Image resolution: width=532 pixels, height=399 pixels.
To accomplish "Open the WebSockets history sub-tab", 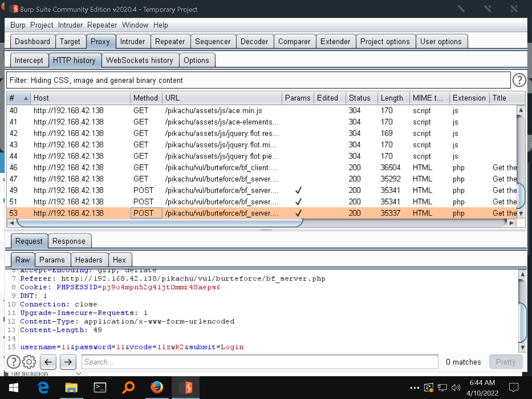I will click(x=139, y=60).
